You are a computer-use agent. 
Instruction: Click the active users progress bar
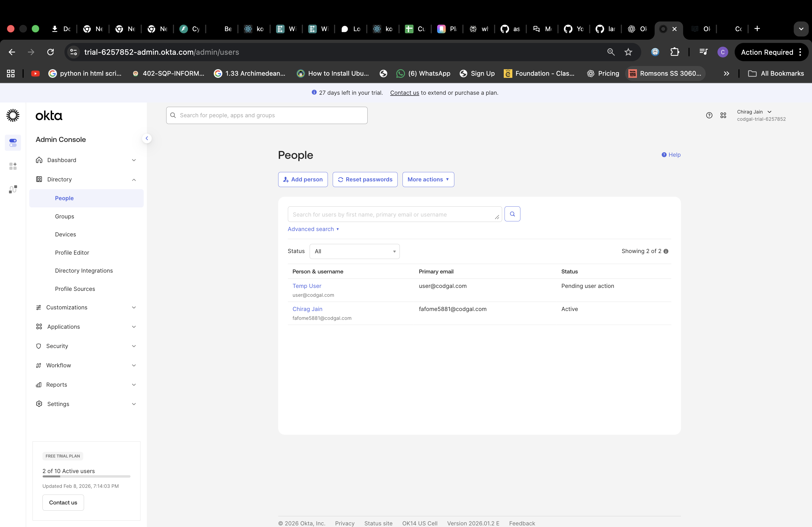pyautogui.click(x=86, y=476)
